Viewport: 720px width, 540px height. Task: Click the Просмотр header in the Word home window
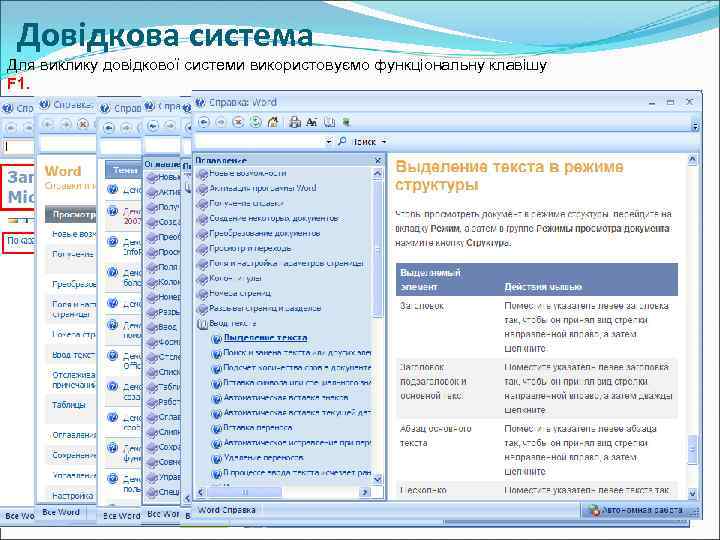tap(73, 214)
